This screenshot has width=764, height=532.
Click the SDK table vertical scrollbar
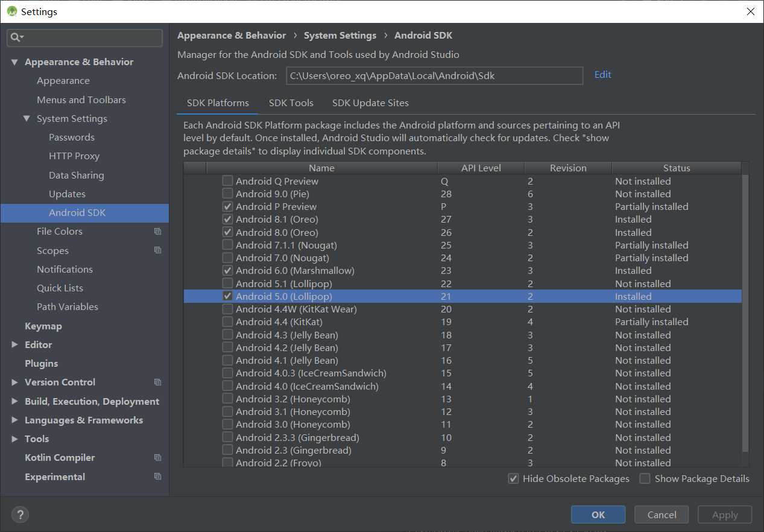745,314
